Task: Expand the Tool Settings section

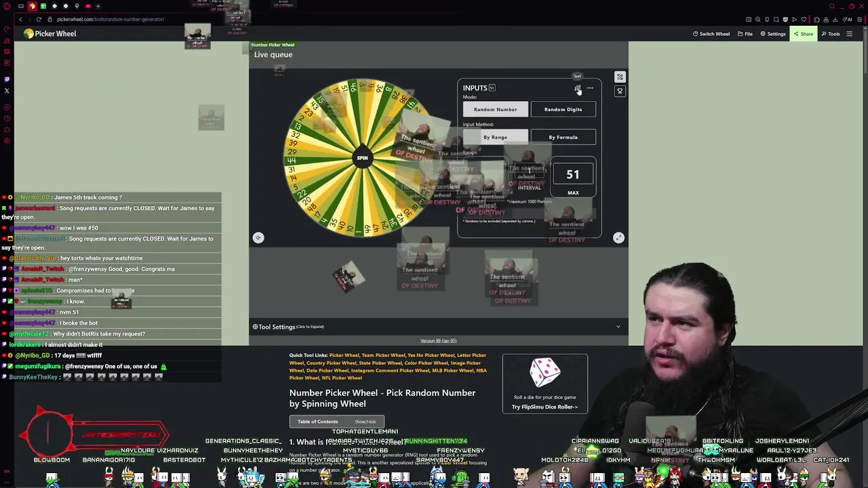Action: (438, 327)
